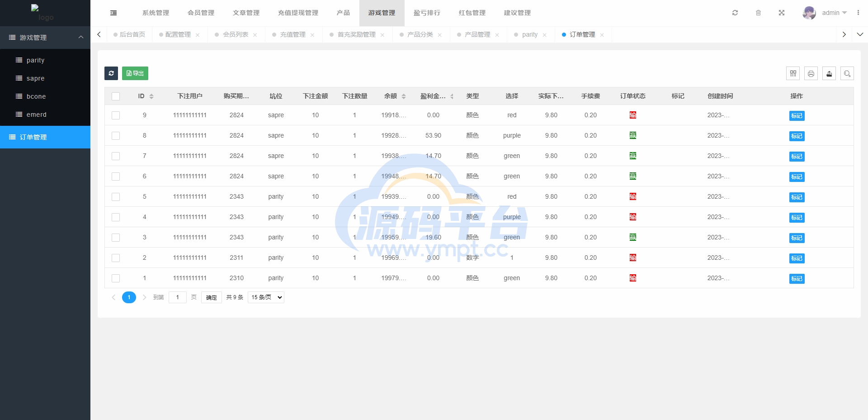Close the parity tab
Viewport: 868px width, 420px height.
pos(544,35)
